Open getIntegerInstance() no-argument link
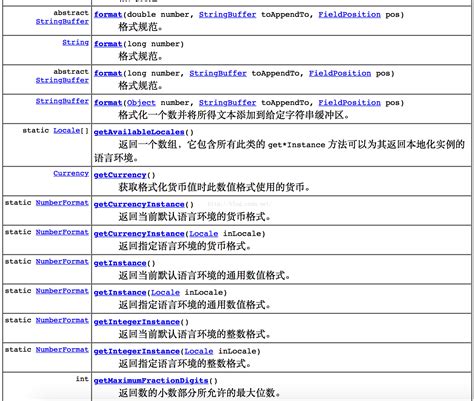Screen dimensions: 474x401 [137, 322]
